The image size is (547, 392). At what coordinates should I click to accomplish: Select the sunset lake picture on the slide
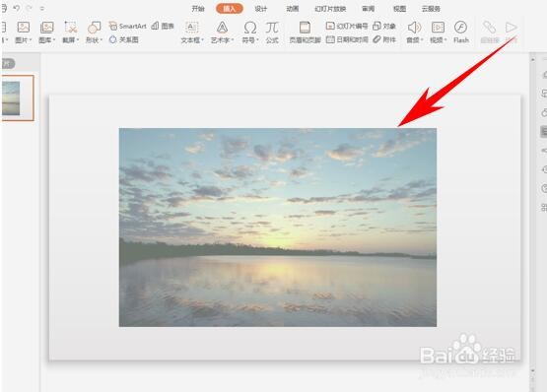tap(278, 228)
